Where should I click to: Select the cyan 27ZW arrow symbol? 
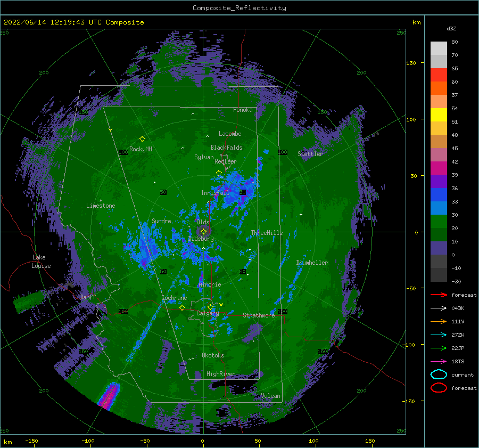tap(439, 335)
